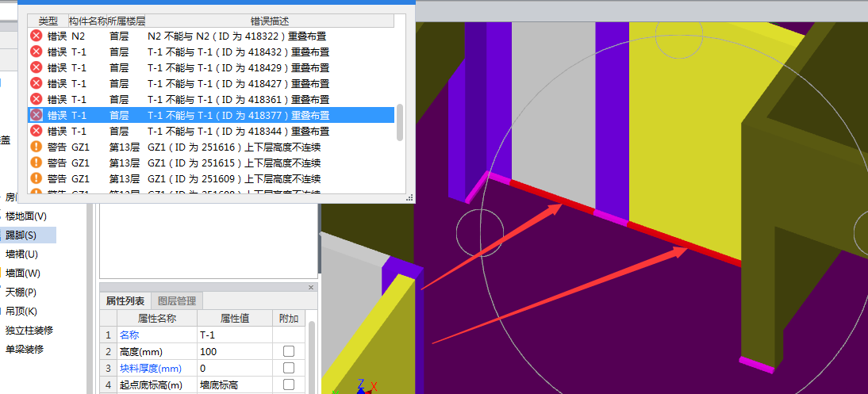The height and width of the screenshot is (394, 868).
Task: Tick the 附加 checkbox for 块料厚度(mm)
Action: pyautogui.click(x=289, y=368)
